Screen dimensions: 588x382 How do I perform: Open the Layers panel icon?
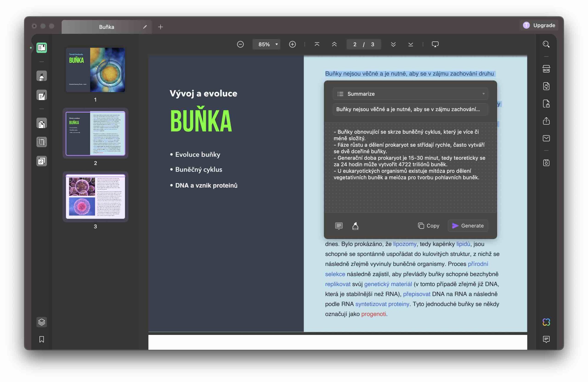tap(42, 322)
